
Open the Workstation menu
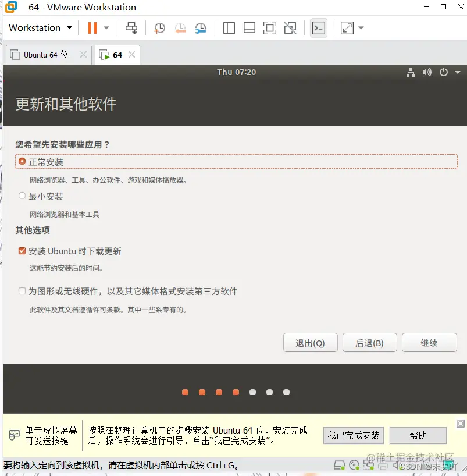(x=41, y=27)
